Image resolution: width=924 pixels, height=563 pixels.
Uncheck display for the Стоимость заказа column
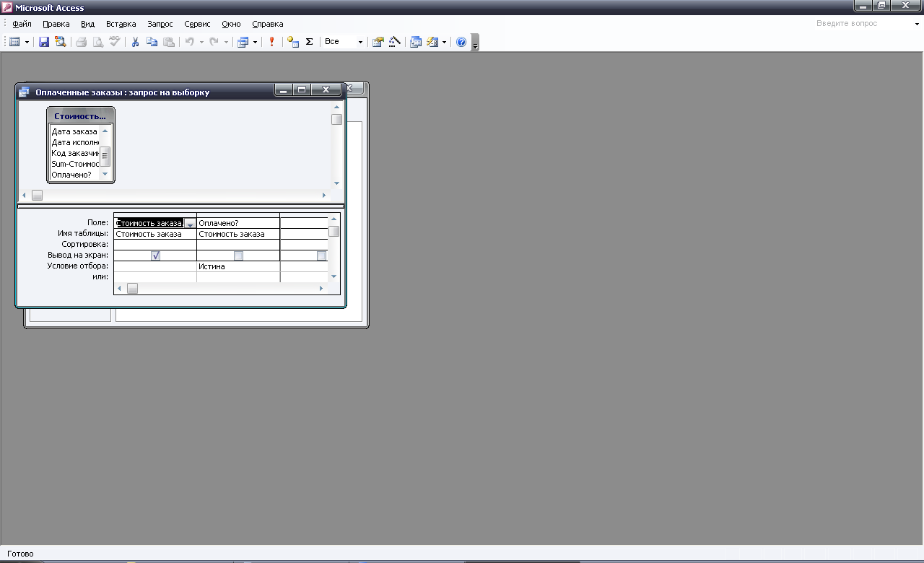coord(155,256)
